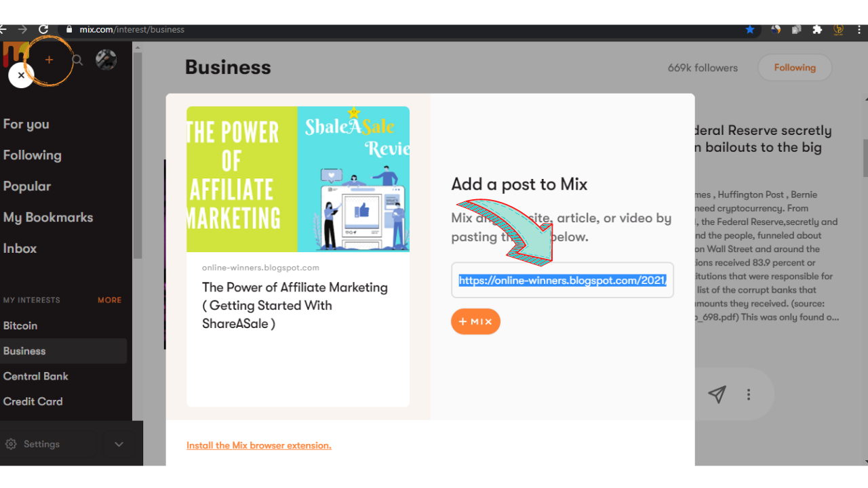Click Install the Mix browser extension link
This screenshot has height=488, width=868.
[x=259, y=445]
